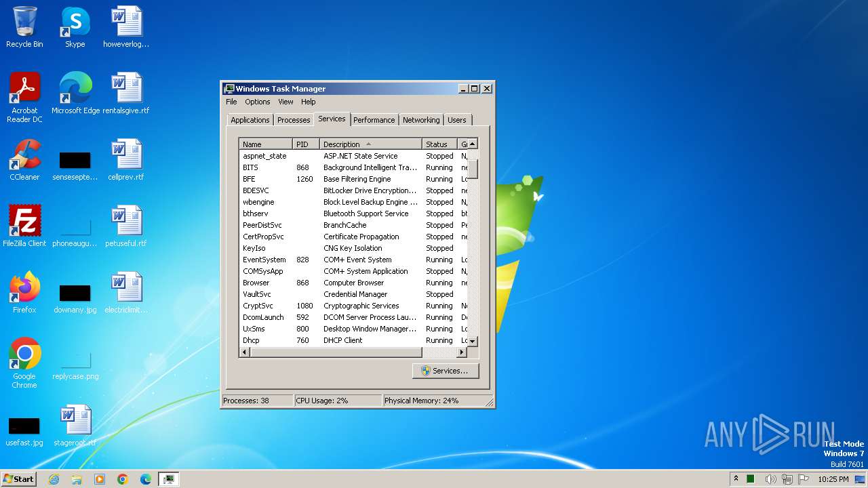Open FileZilla Client desktop shortcut

(x=24, y=226)
